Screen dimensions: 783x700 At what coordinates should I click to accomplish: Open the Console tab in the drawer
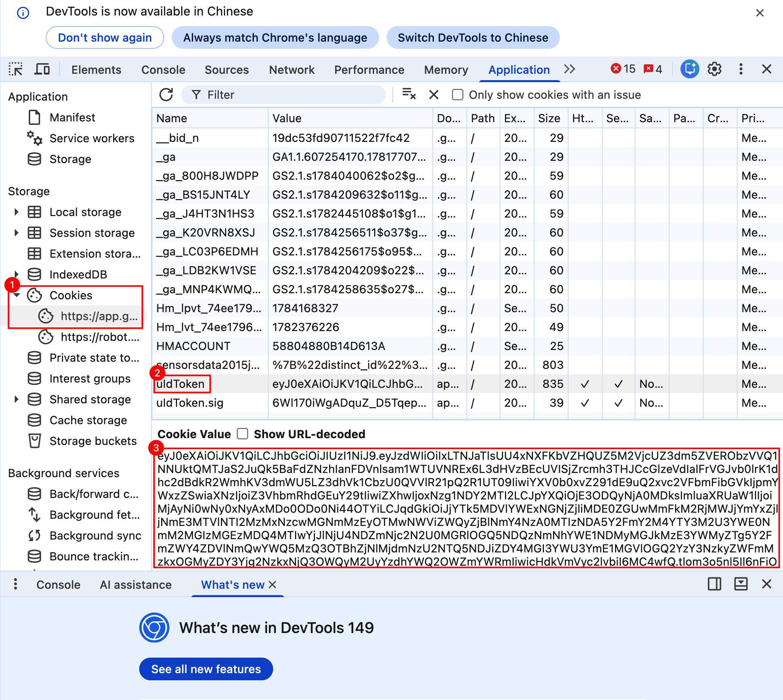(58, 585)
